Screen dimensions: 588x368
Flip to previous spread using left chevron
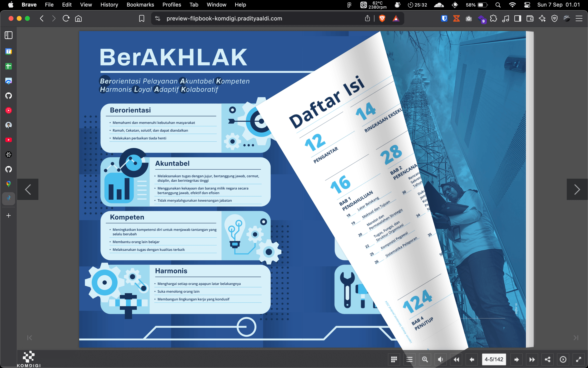click(28, 189)
